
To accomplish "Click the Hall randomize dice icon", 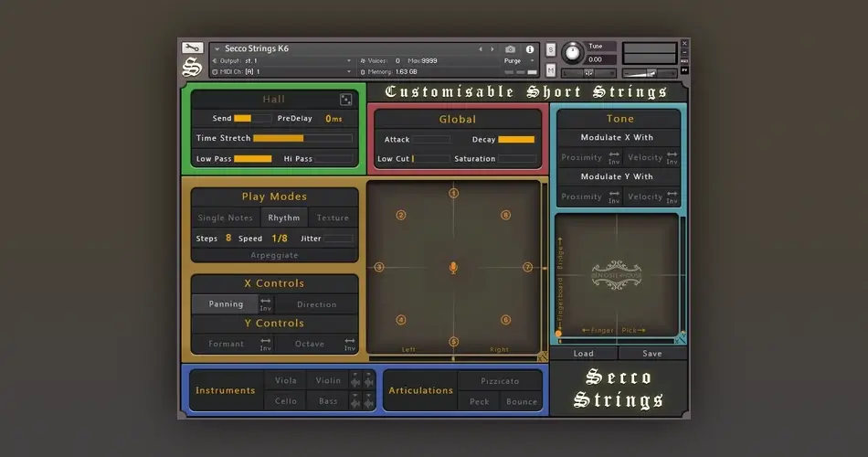I will [x=346, y=100].
